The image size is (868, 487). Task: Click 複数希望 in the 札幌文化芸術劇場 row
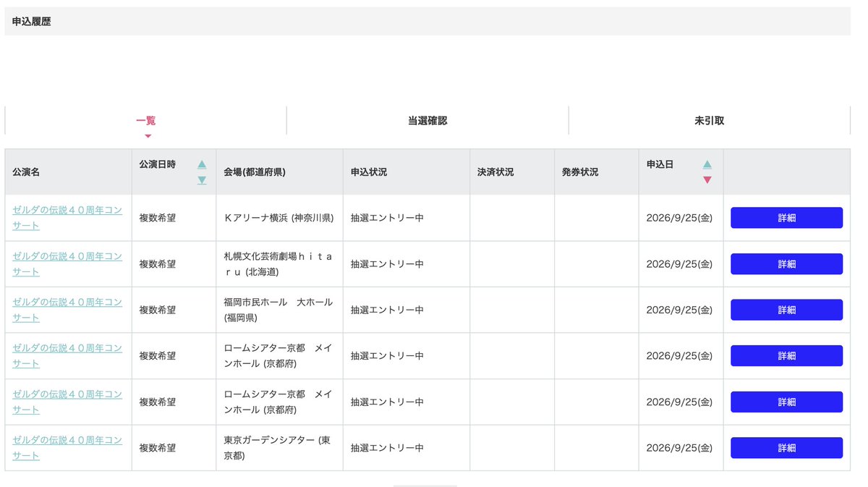tap(158, 264)
